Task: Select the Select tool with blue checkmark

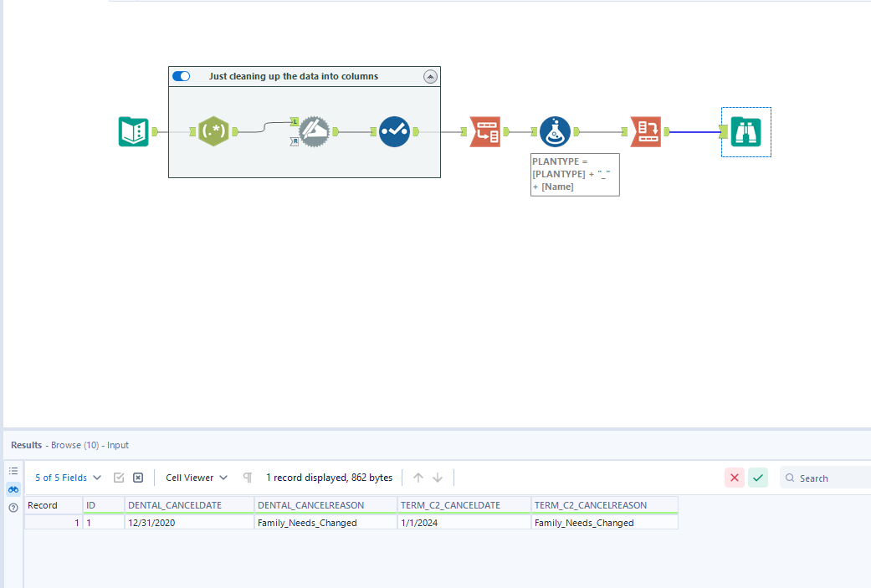Action: (x=394, y=131)
